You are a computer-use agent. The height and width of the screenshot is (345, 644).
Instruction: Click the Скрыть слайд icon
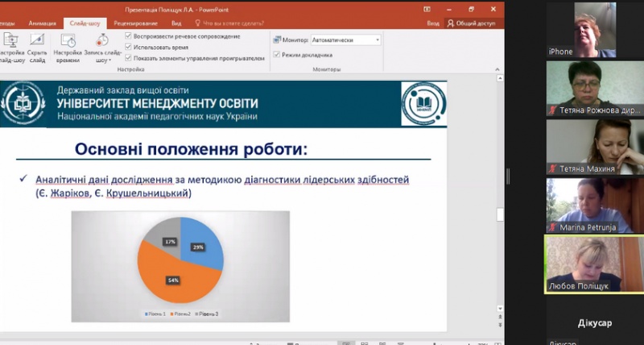(x=37, y=40)
